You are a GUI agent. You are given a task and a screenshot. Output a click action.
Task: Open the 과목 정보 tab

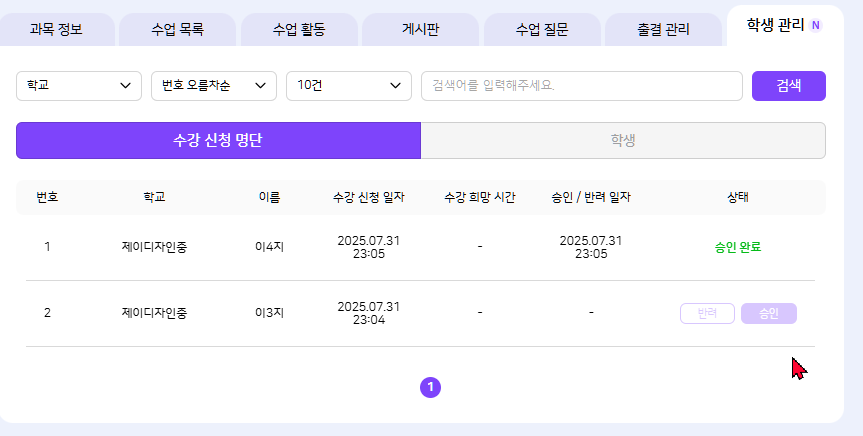pos(57,30)
